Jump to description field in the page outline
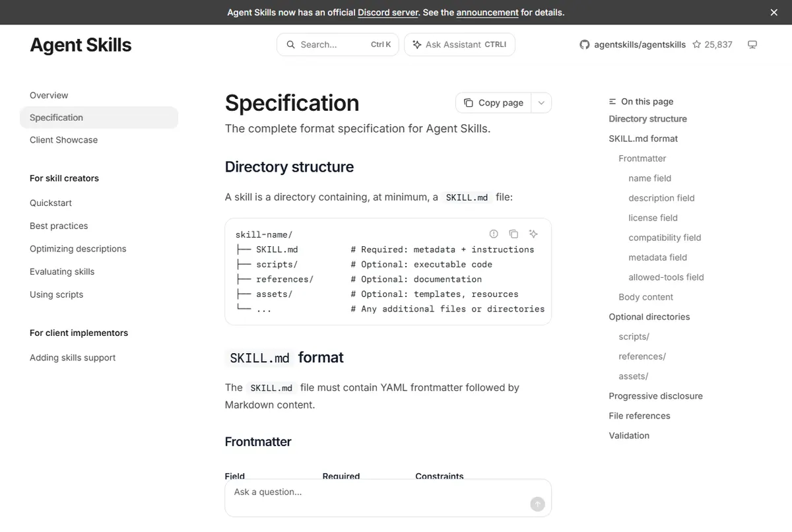Screen dimensions: 792x532 (661, 198)
